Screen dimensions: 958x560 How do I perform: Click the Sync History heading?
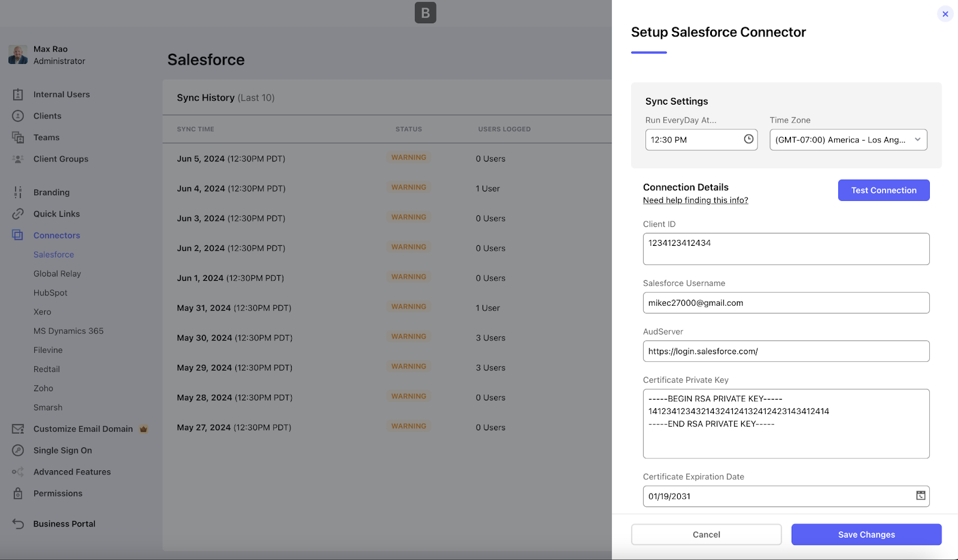tap(226, 98)
